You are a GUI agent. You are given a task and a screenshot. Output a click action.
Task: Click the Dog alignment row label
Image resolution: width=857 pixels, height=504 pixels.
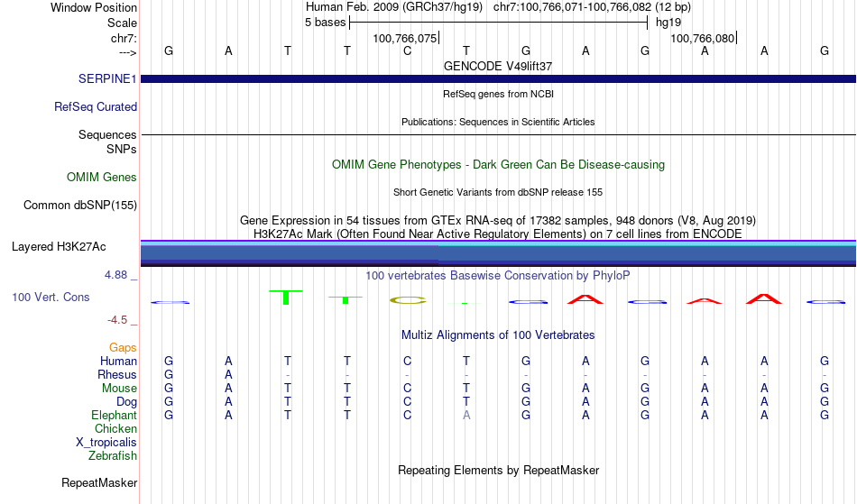126,402
